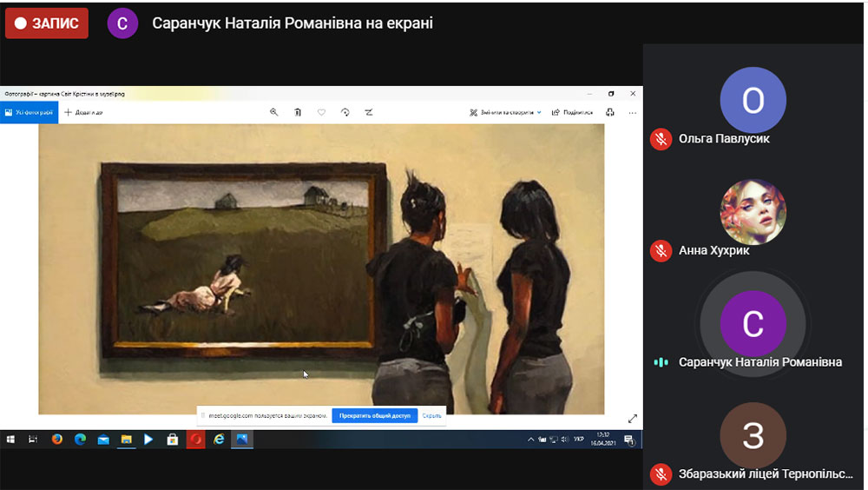868x490 pixels.
Task: Open the 'Усі фотографії' view in Photos
Action: click(x=30, y=113)
